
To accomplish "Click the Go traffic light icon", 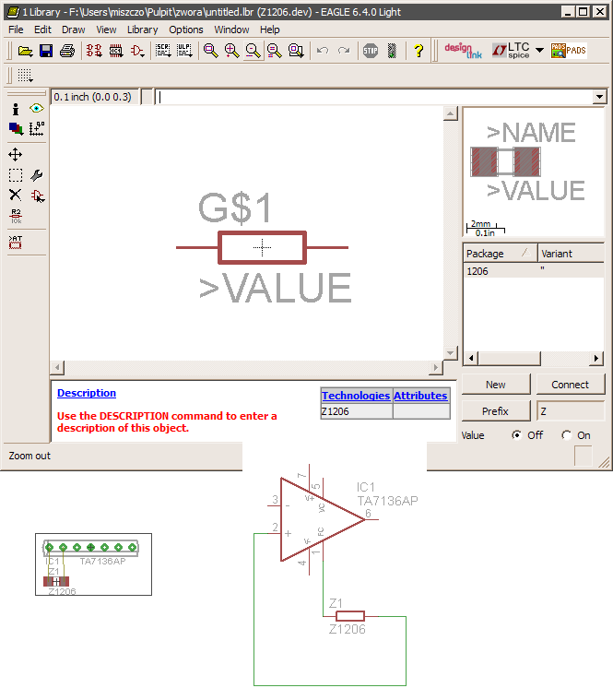I will tap(392, 51).
